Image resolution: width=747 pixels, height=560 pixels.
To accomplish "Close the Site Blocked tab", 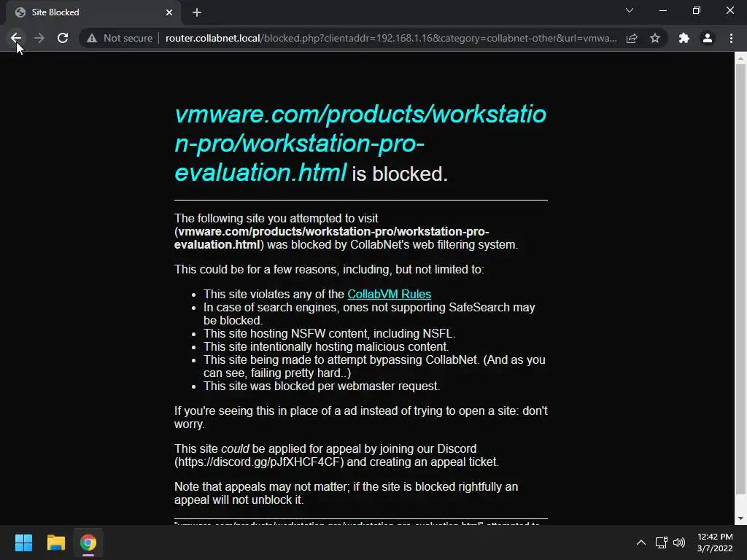I will pyautogui.click(x=169, y=12).
